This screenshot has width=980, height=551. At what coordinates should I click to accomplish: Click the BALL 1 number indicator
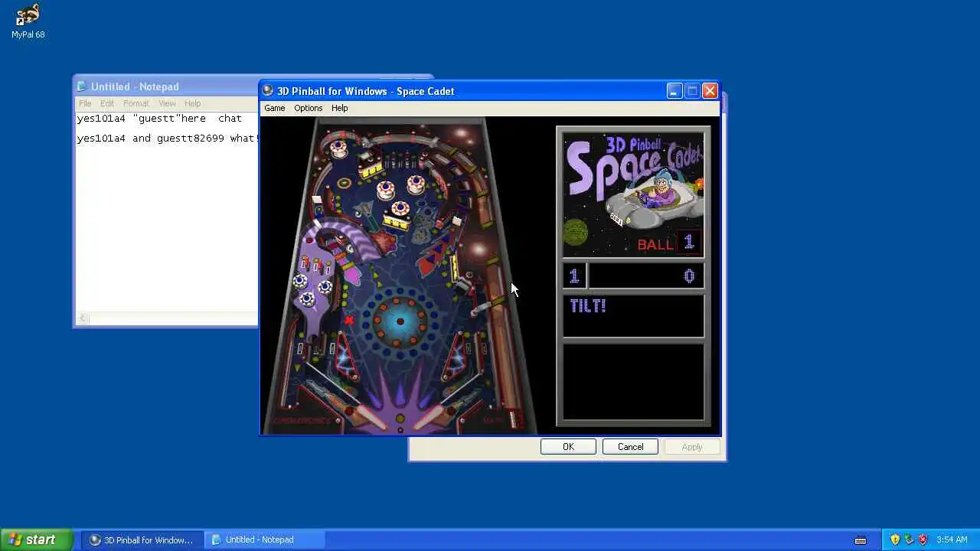[x=688, y=243]
